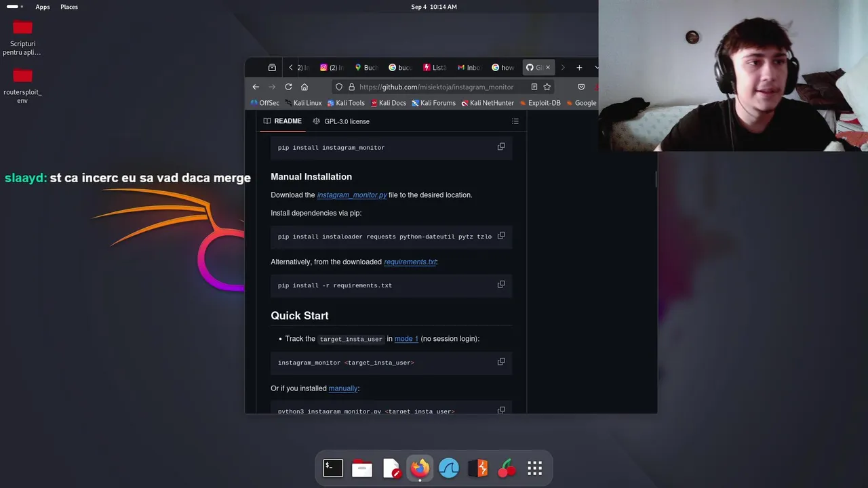
Task: Switch to the Google 'how' tab
Action: [x=503, y=68]
